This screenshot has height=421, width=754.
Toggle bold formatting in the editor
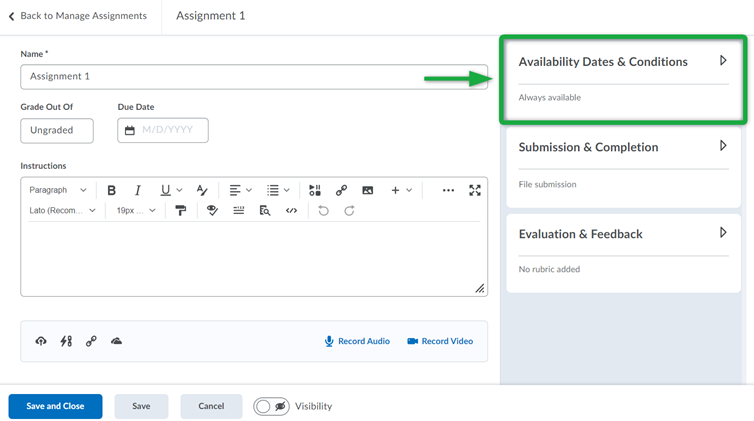tap(111, 190)
